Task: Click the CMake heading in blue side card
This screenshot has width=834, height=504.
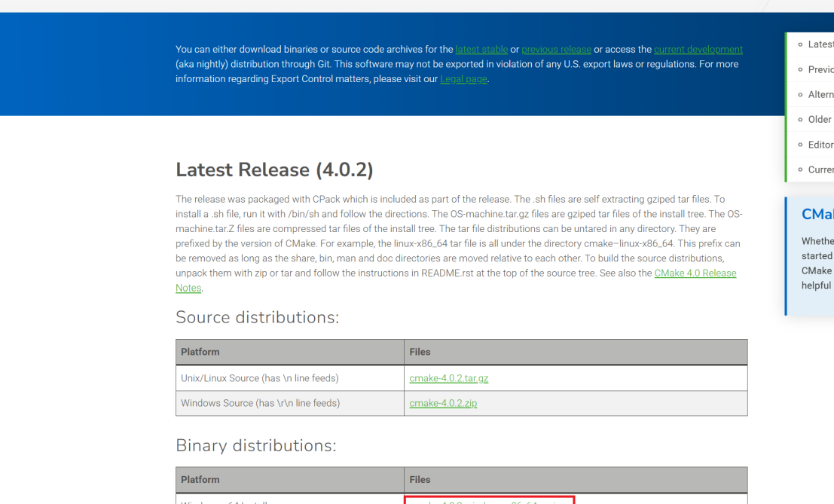Action: click(x=817, y=214)
